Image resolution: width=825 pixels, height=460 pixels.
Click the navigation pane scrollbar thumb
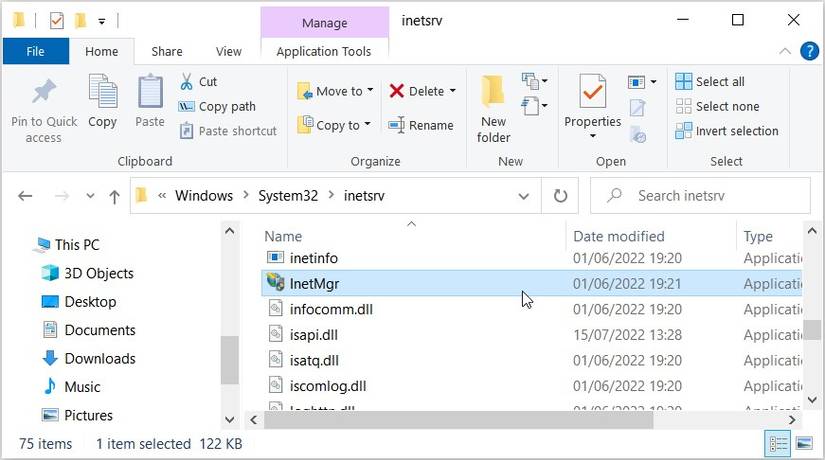[x=229, y=360]
